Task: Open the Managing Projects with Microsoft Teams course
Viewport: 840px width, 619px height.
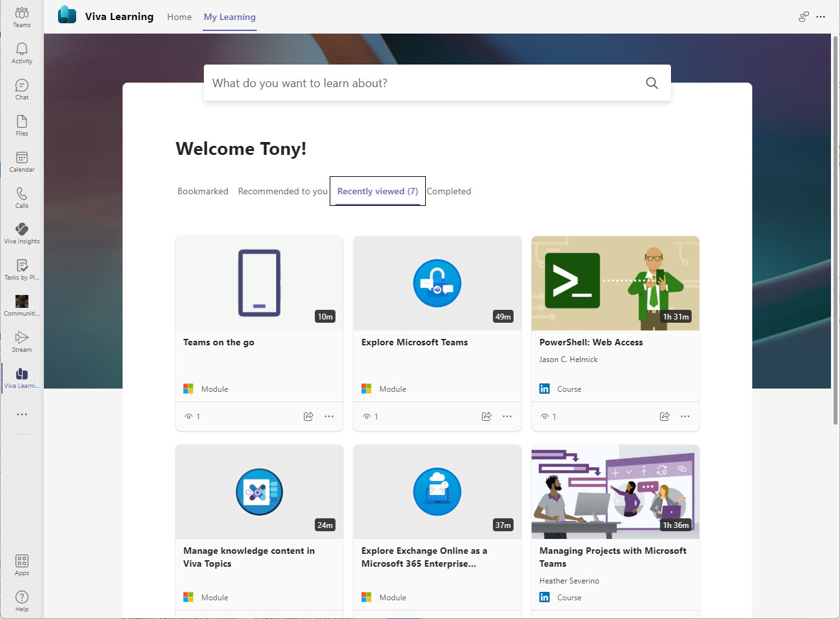Action: click(612, 557)
